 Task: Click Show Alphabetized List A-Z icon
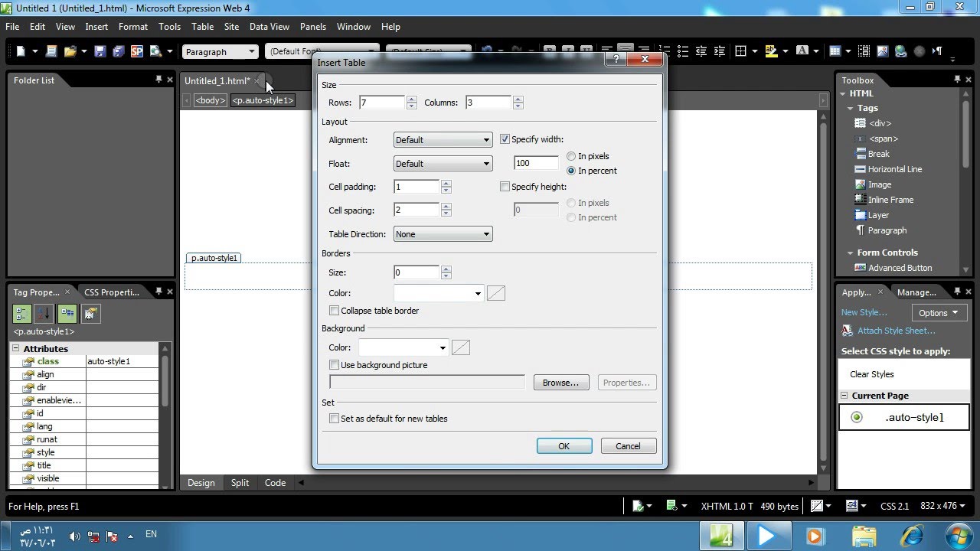click(44, 313)
